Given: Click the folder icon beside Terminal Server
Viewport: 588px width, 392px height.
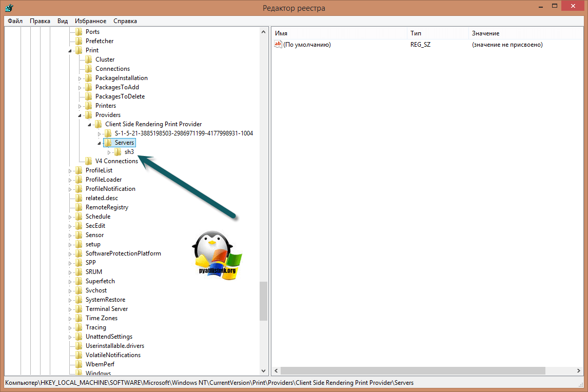Looking at the screenshot, I should click(79, 309).
